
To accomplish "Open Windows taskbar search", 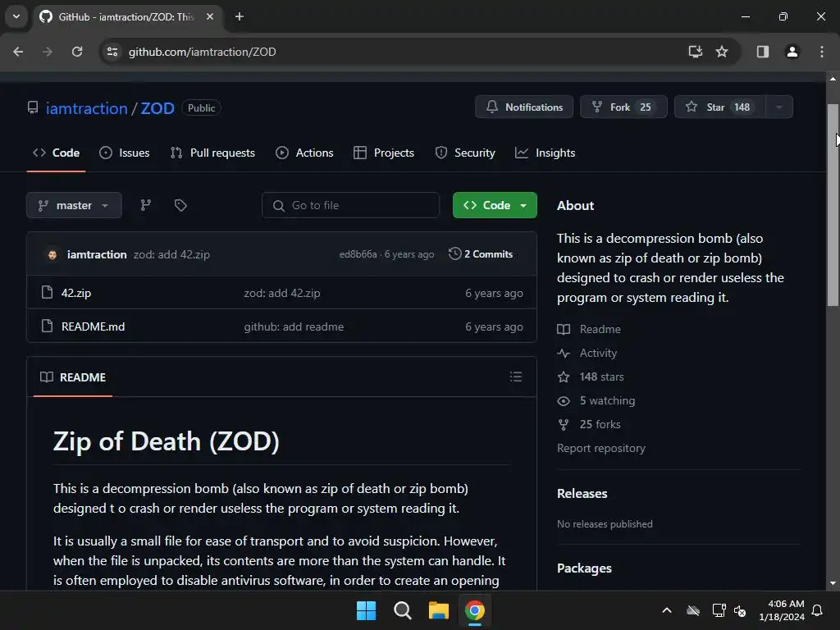I will pyautogui.click(x=402, y=610).
